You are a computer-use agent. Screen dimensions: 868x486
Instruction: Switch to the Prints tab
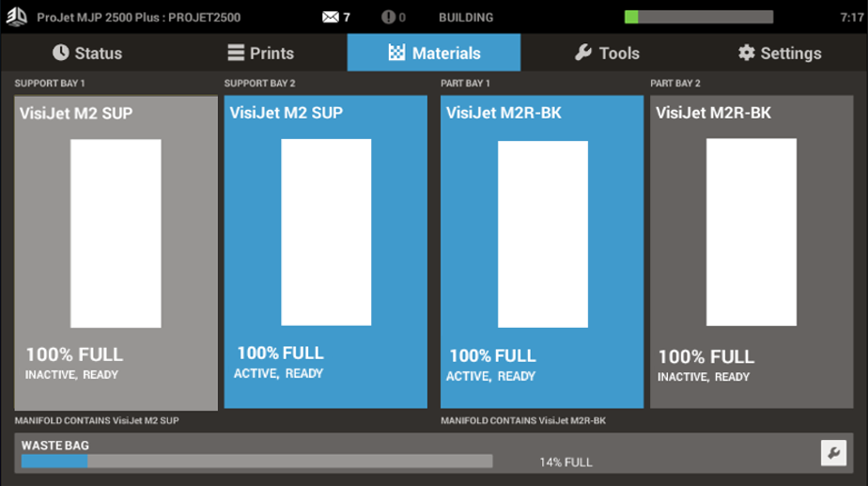click(x=261, y=53)
